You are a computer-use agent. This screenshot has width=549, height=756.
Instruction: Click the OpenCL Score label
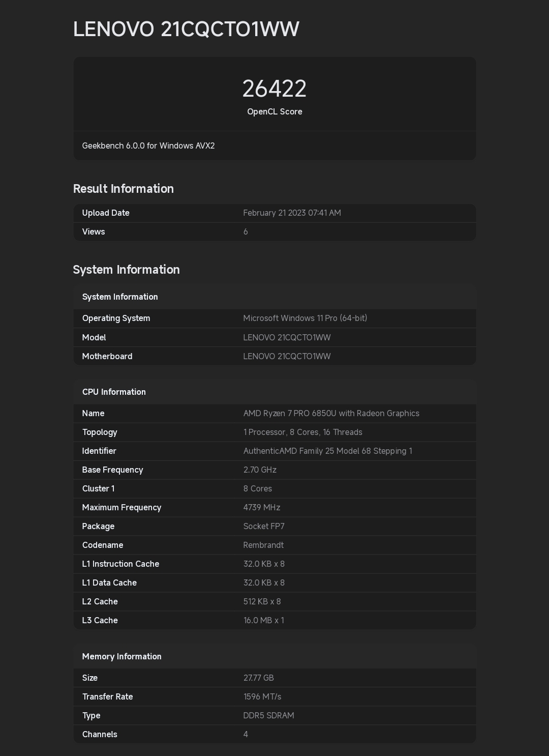tap(274, 111)
